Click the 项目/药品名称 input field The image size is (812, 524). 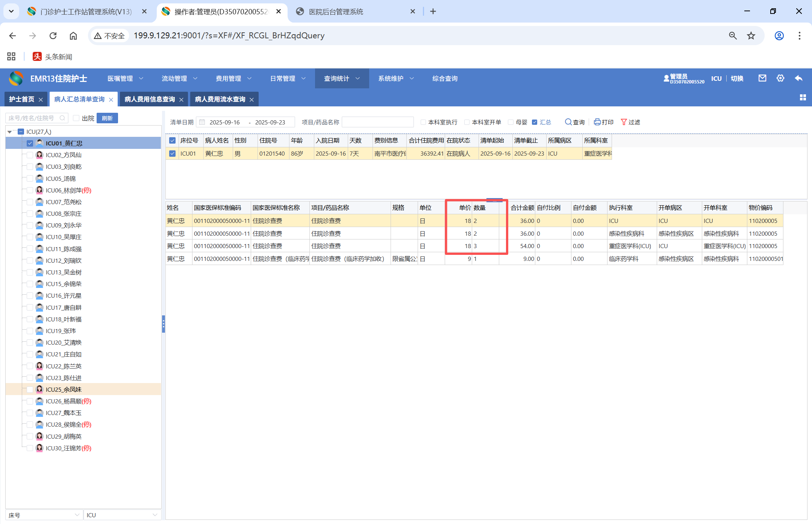[x=377, y=122]
